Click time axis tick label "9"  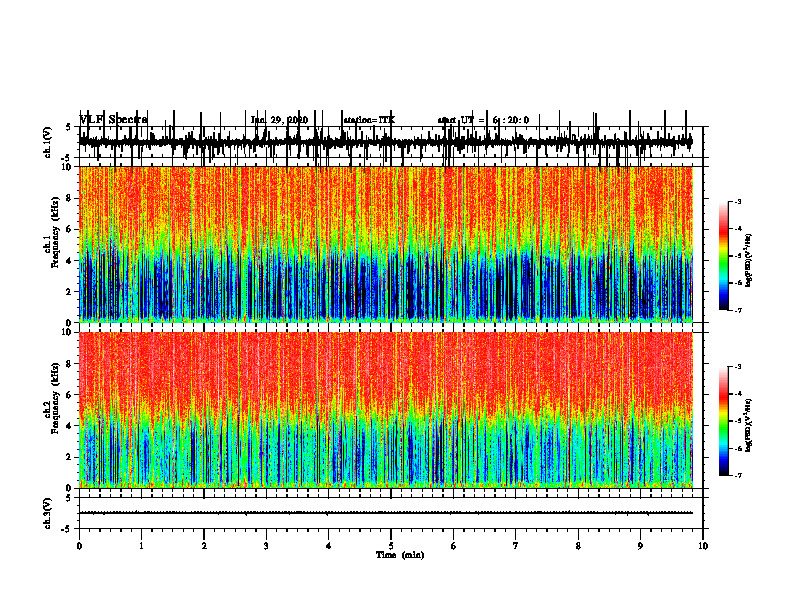click(x=640, y=546)
